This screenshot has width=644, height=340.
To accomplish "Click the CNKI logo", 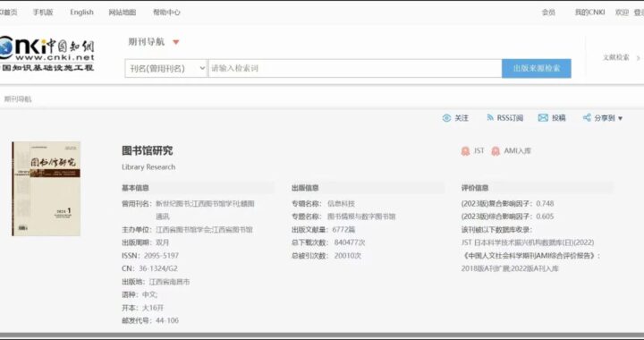I will 47,54.
